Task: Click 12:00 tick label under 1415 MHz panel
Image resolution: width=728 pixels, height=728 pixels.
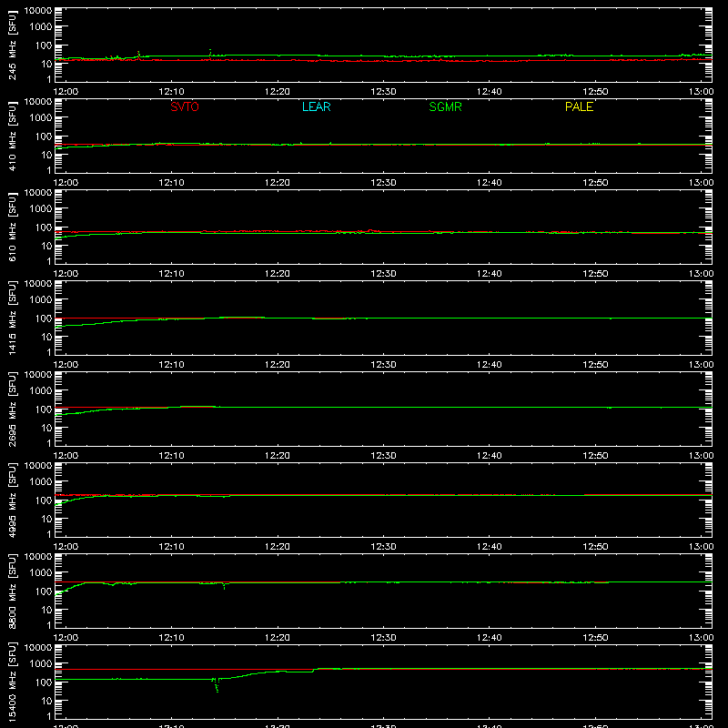Action: 66,365
